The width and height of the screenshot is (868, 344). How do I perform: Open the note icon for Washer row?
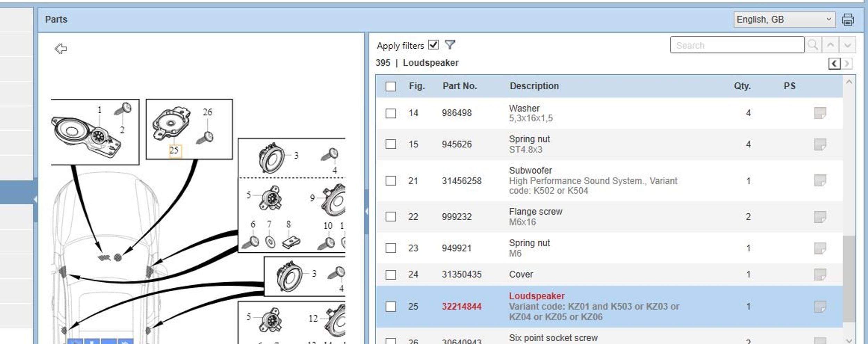coord(820,113)
